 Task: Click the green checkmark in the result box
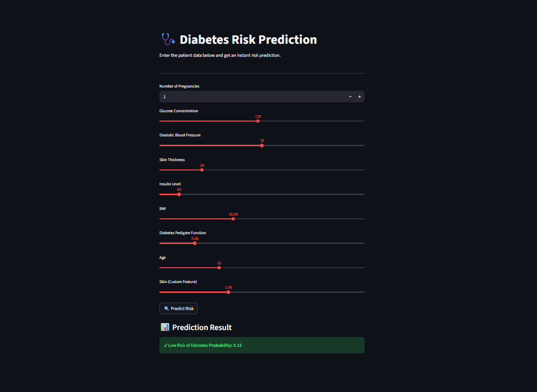(x=165, y=345)
